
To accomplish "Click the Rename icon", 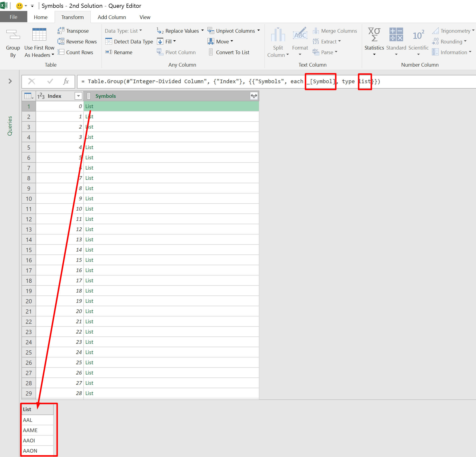I will 109,52.
